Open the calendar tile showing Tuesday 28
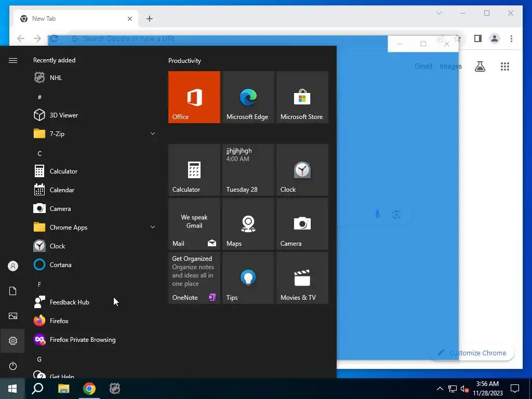Viewport: 532px width, 399px height. pyautogui.click(x=248, y=170)
